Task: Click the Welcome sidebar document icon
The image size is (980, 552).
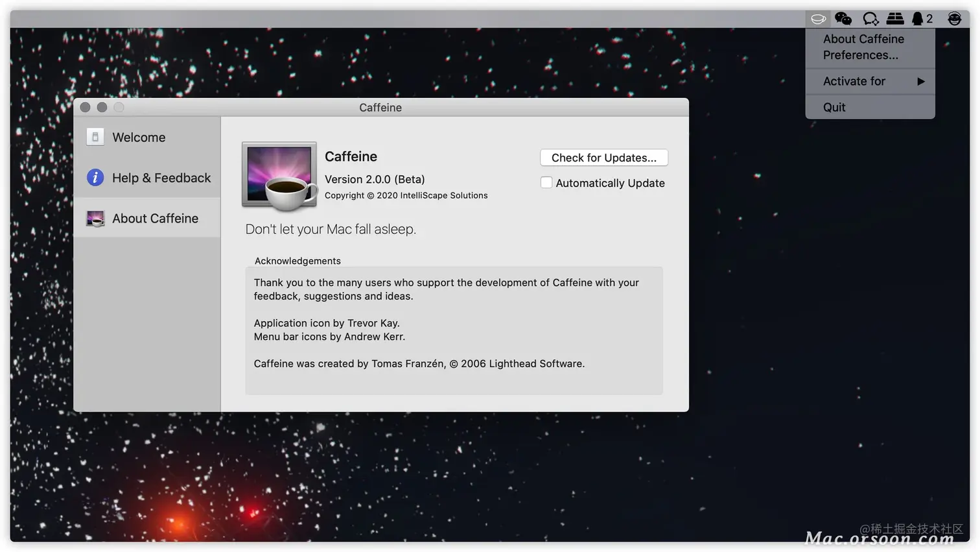Action: coord(95,137)
